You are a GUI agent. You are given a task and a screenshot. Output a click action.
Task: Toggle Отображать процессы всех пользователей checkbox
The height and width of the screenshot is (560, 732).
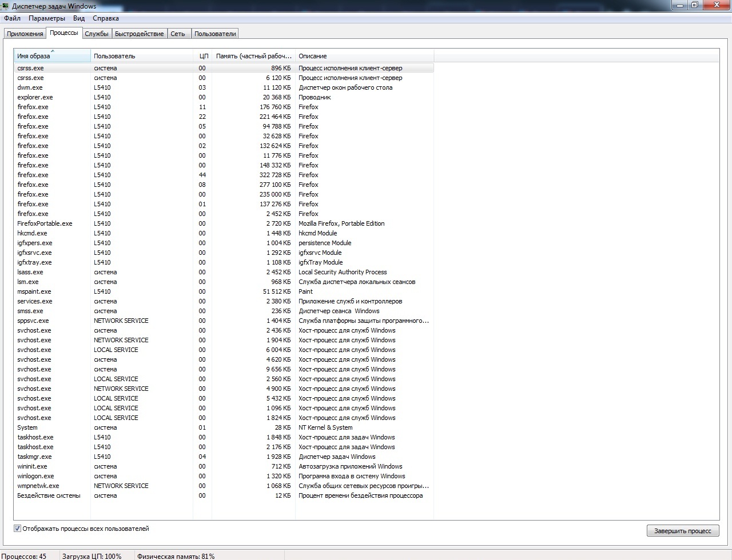pyautogui.click(x=17, y=529)
